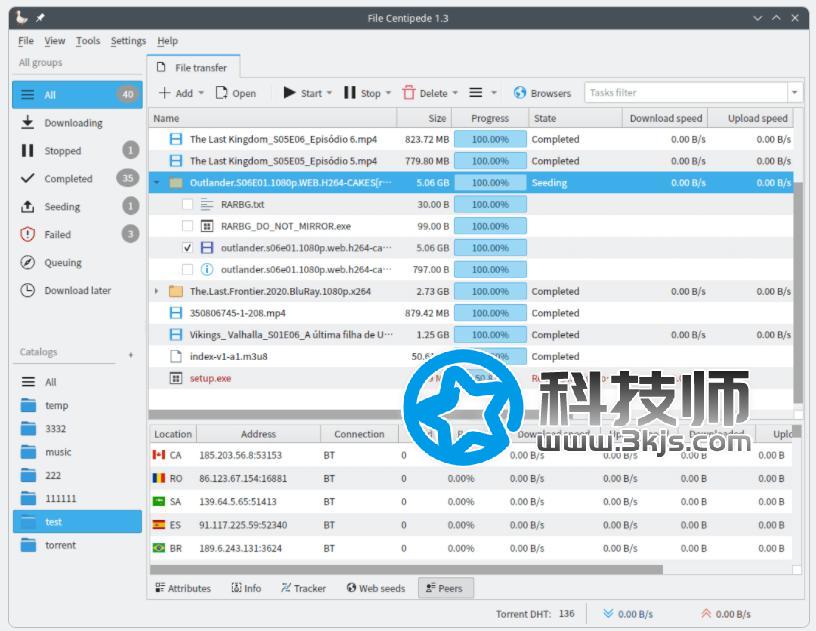Screen dimensions: 816x631
Task: Open the torrent catalog folder
Action: tap(77, 545)
